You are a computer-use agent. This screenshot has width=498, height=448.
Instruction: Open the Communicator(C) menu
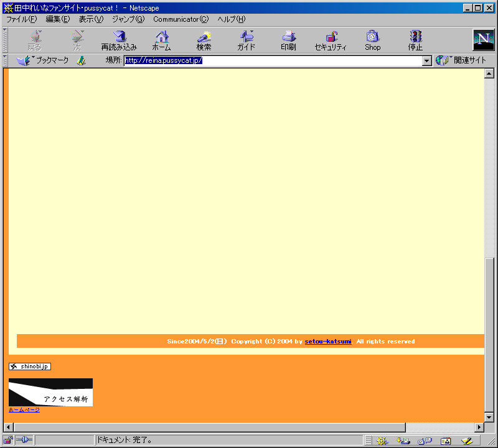pos(181,19)
